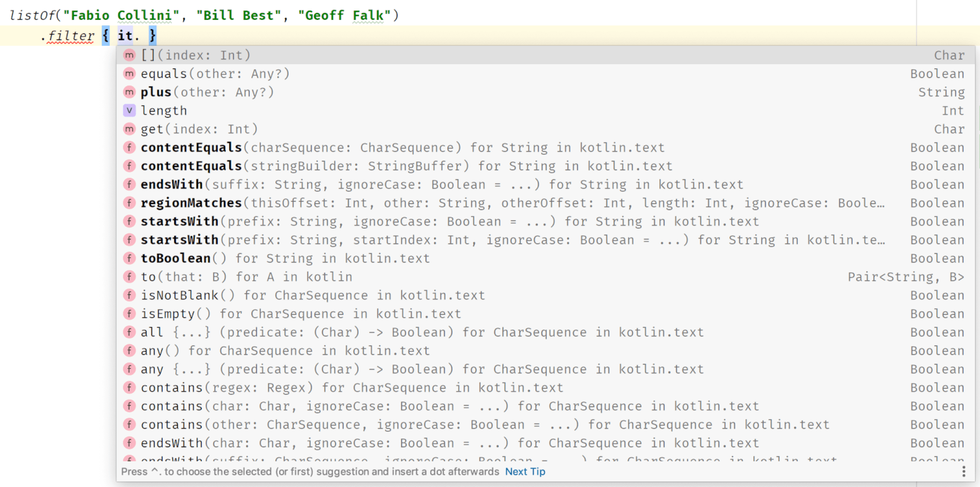The height and width of the screenshot is (487, 980).
Task: Open the Next Tip link
Action: tap(525, 471)
